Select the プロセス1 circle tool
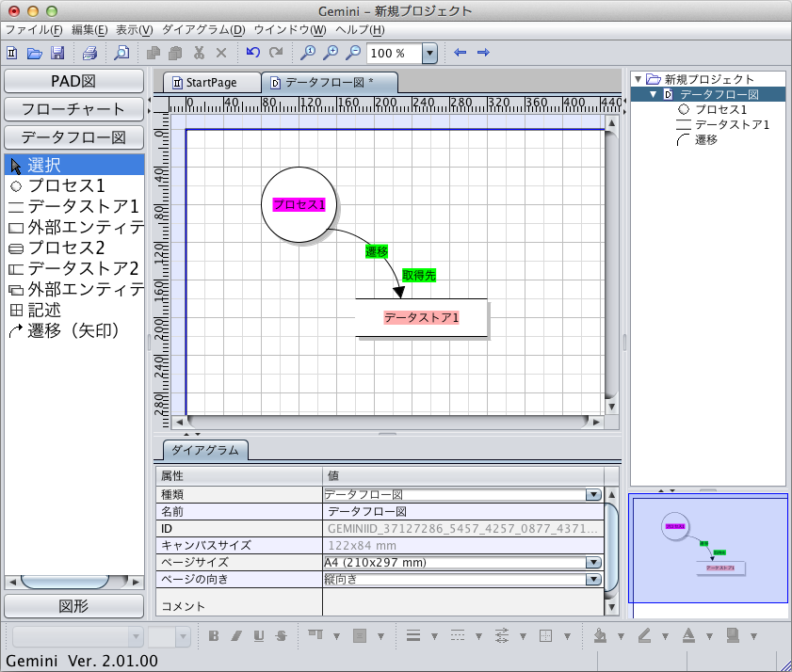792x672 pixels. point(74,185)
